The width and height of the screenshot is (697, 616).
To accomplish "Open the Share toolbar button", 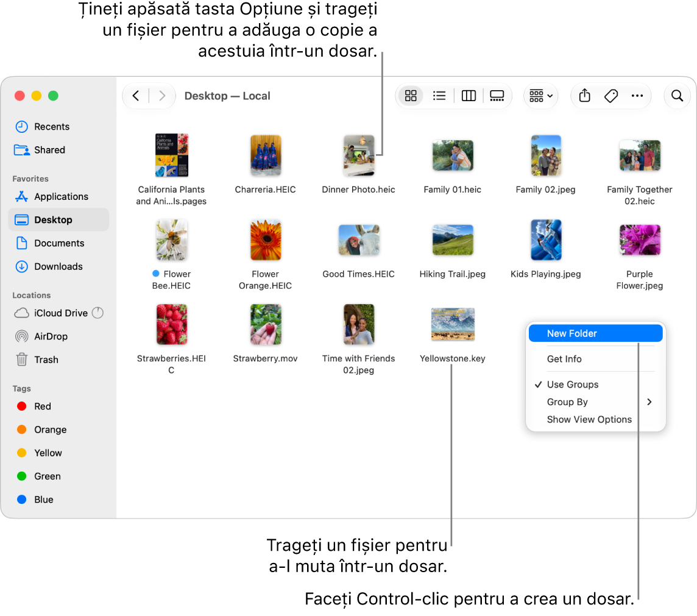I will tap(584, 96).
